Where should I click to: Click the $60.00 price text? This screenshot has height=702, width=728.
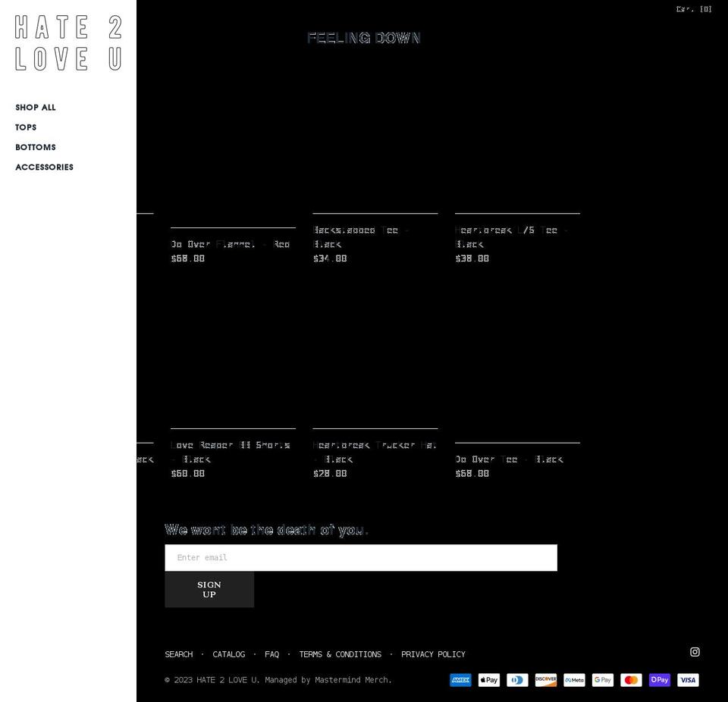[x=187, y=473]
